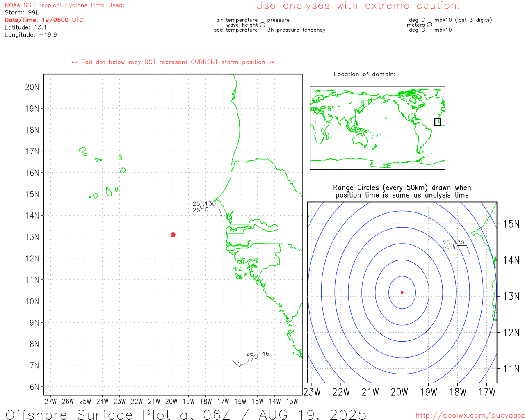The width and height of the screenshot is (525, 420).
Task: Click the 130 pressure value on main map
Action: (210, 204)
